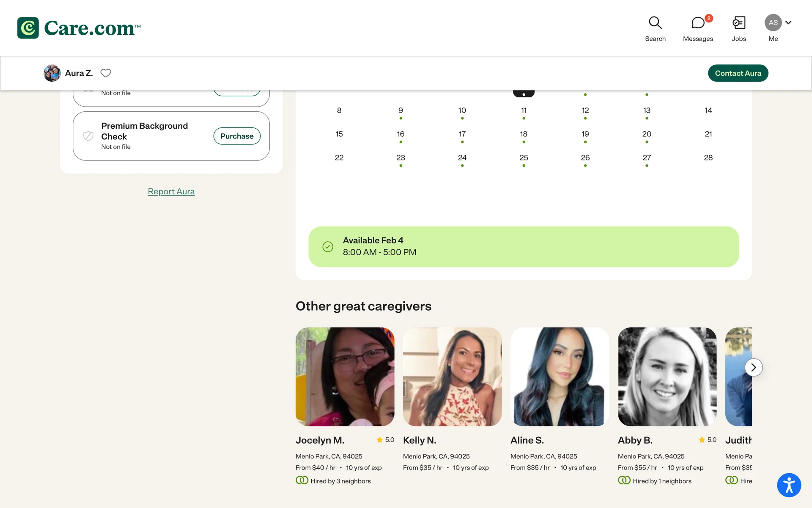Click the AS profile avatar
Image resolution: width=812 pixels, height=508 pixels.
773,23
